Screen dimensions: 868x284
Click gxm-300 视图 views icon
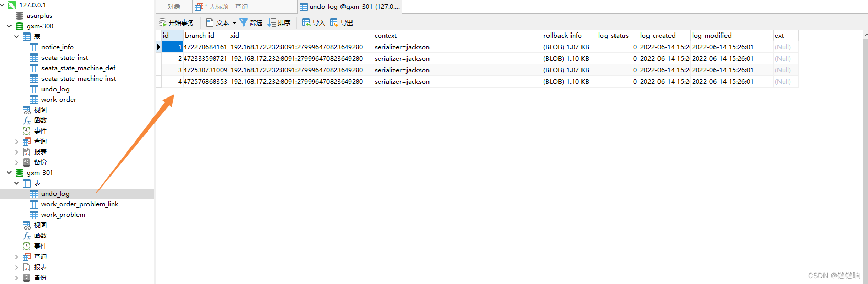point(27,110)
